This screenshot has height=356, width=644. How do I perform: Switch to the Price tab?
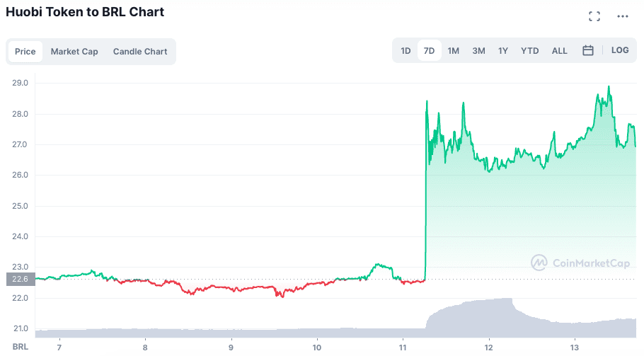click(x=25, y=52)
